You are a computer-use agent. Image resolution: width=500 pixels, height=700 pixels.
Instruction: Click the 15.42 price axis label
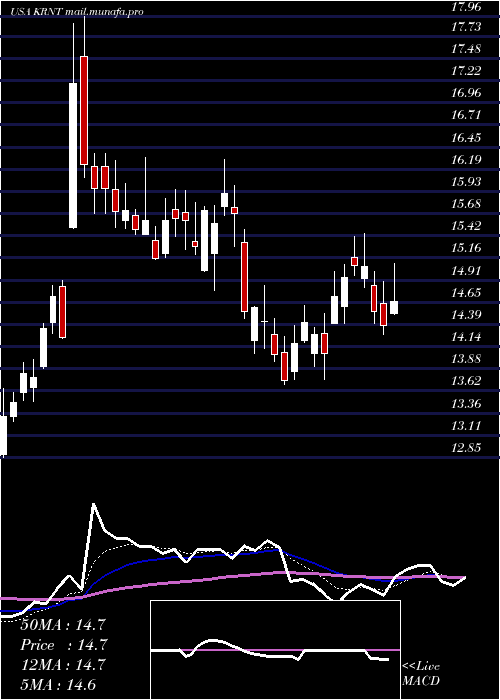[466, 226]
